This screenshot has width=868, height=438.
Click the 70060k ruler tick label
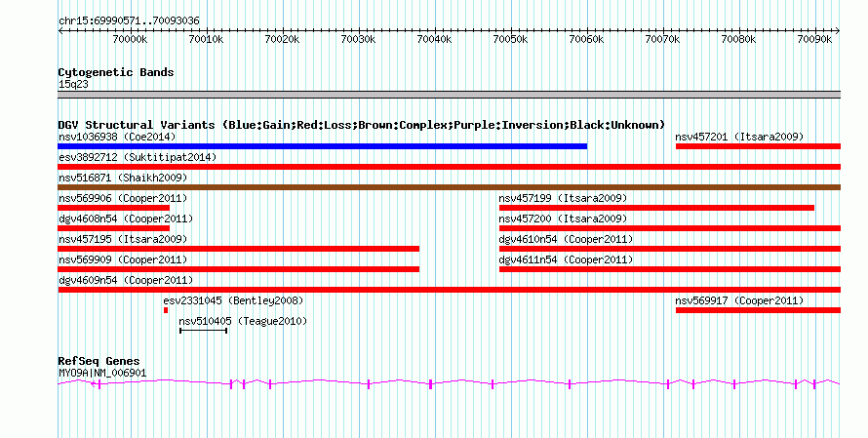click(586, 40)
